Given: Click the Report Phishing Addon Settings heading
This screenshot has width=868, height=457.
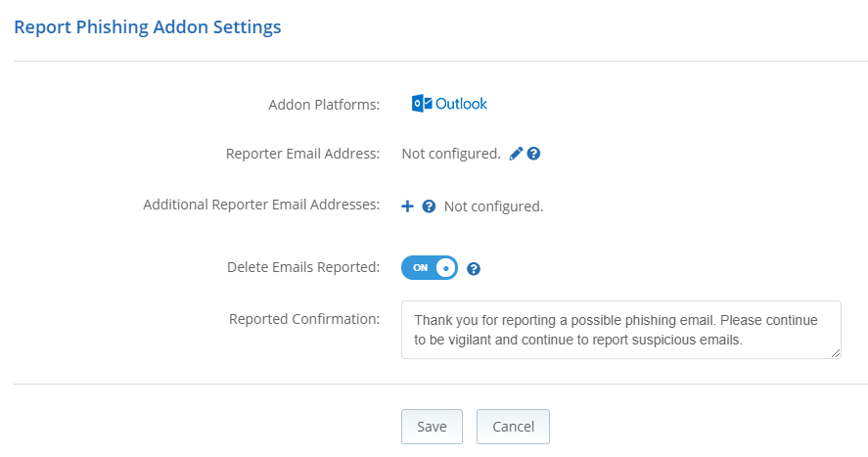Looking at the screenshot, I should pos(148,27).
